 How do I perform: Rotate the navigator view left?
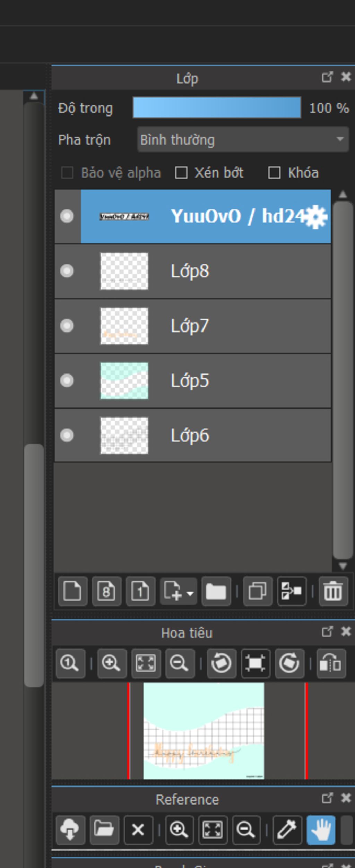point(221,663)
